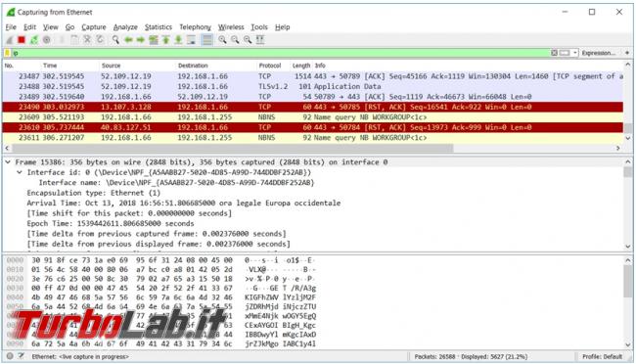Select packet 23490 RST, ACK row
The image size is (636, 364).
click(313, 107)
